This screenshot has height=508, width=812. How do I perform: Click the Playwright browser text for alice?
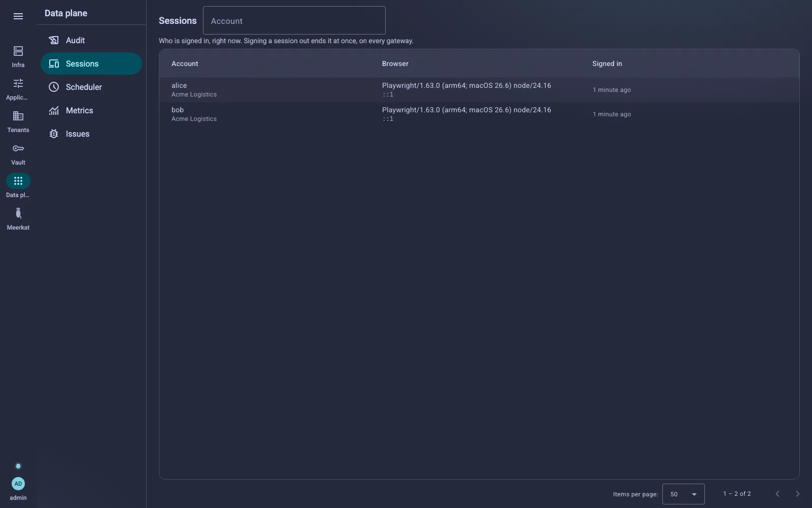466,85
